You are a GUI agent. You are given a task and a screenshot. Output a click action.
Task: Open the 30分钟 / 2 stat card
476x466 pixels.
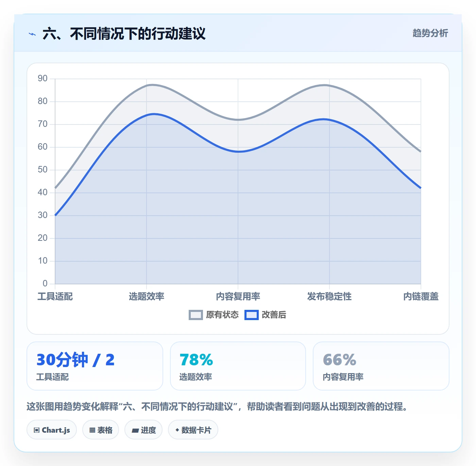(x=95, y=366)
